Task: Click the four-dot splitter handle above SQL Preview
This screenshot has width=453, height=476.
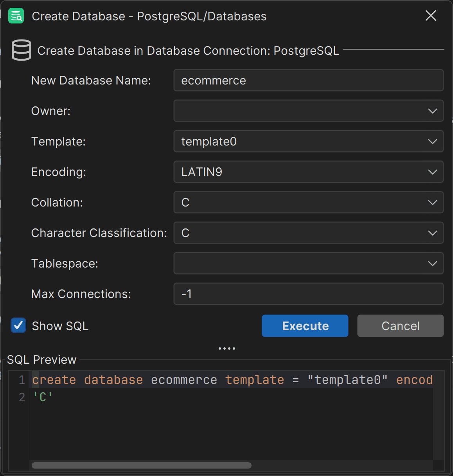Action: [x=227, y=348]
